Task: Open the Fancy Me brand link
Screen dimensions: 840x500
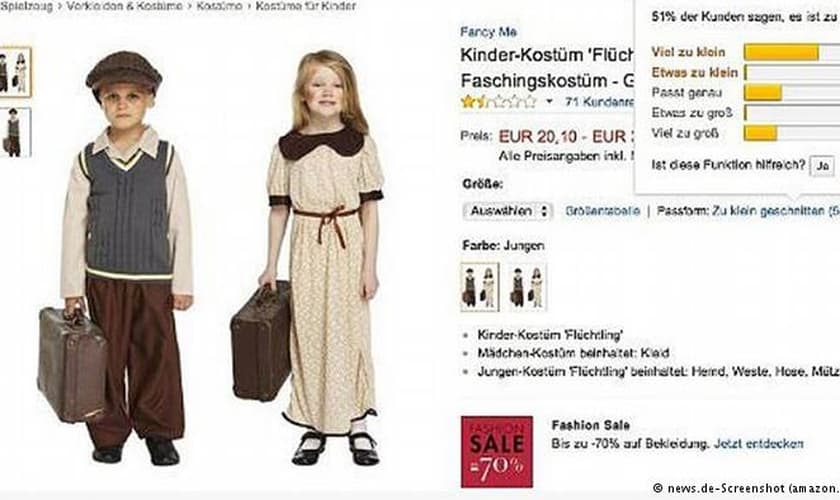Action: pos(488,32)
